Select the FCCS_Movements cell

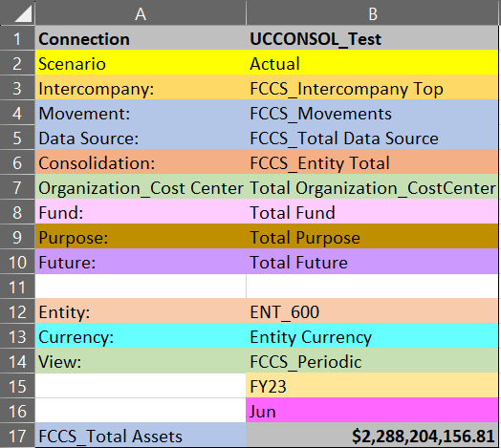pyautogui.click(x=372, y=113)
